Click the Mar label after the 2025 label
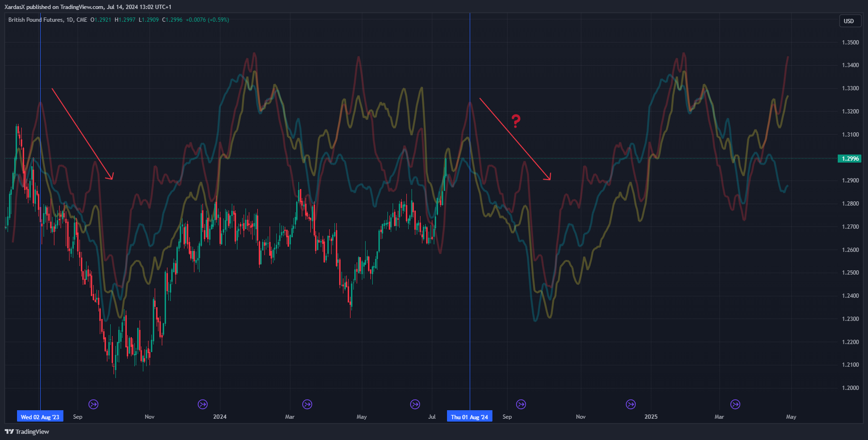Image resolution: width=868 pixels, height=440 pixels. point(719,417)
